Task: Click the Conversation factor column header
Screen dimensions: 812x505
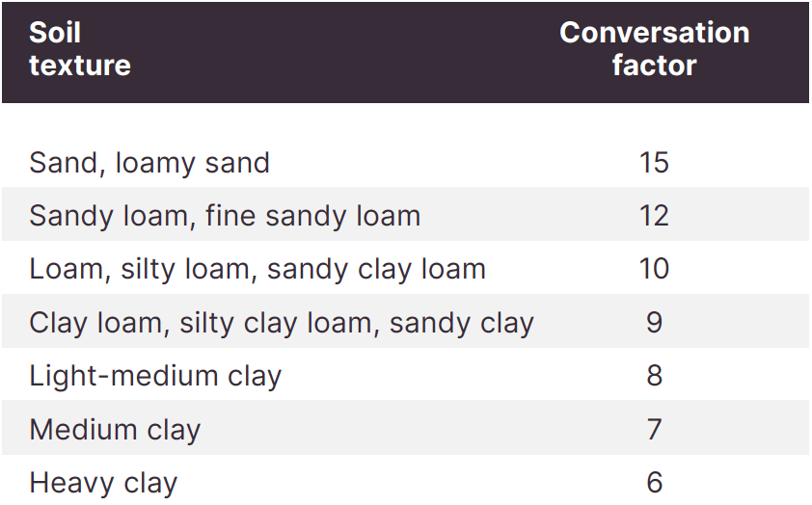Action: tap(655, 48)
